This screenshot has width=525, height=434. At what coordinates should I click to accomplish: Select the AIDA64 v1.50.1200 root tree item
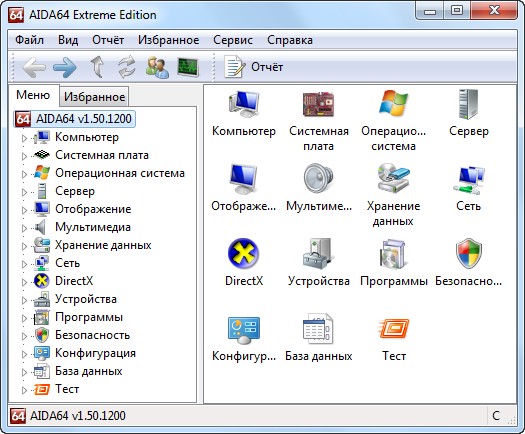click(x=74, y=119)
